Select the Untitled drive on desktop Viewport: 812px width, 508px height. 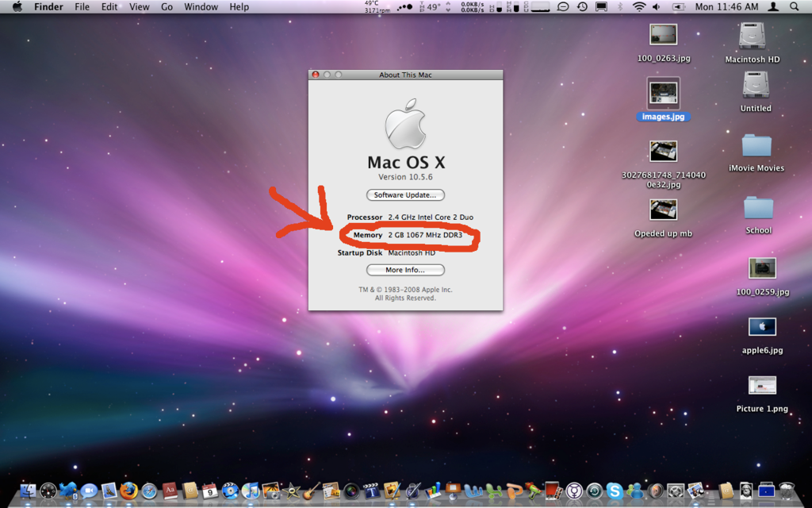[756, 92]
